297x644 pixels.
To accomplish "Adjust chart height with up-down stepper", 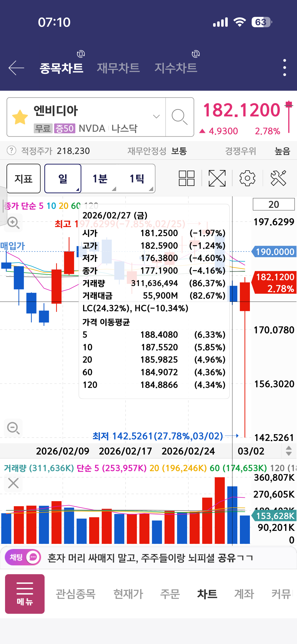I will [x=289, y=451].
